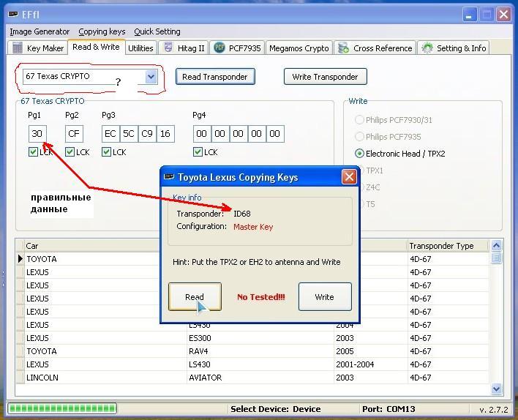This screenshot has height=420, width=518.
Task: Open the 67 Texas CRYPTO dropdown arrow
Action: pyautogui.click(x=151, y=77)
